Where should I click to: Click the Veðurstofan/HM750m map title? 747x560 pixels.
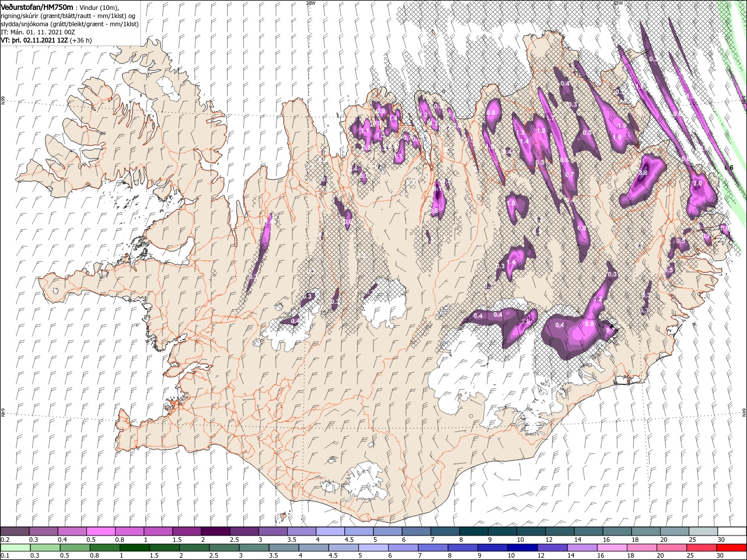(37, 6)
